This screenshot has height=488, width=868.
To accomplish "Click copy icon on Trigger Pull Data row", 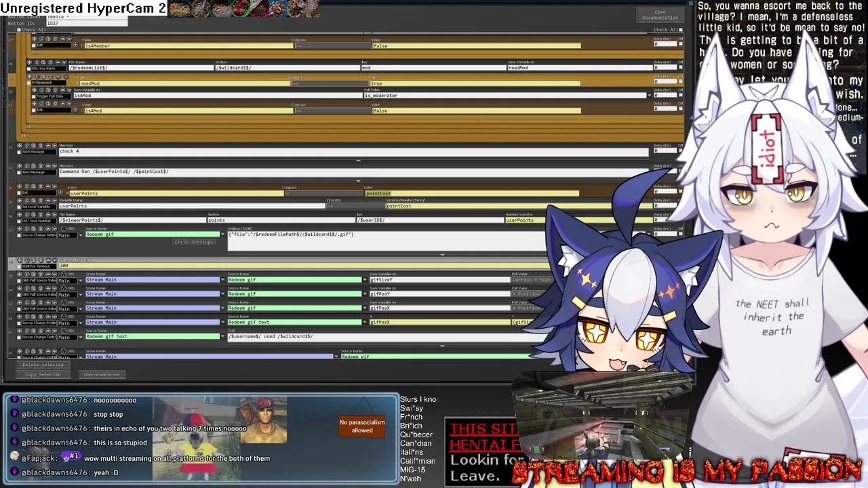I will point(41,90).
